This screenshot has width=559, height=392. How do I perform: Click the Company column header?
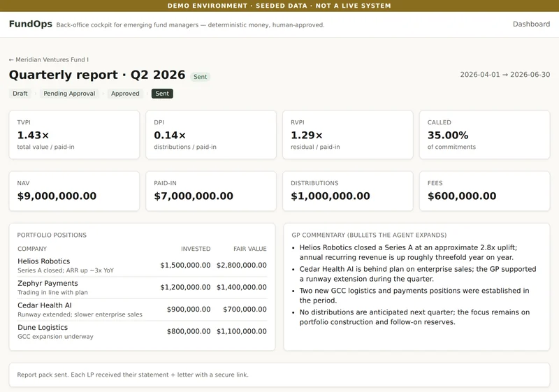32,249
